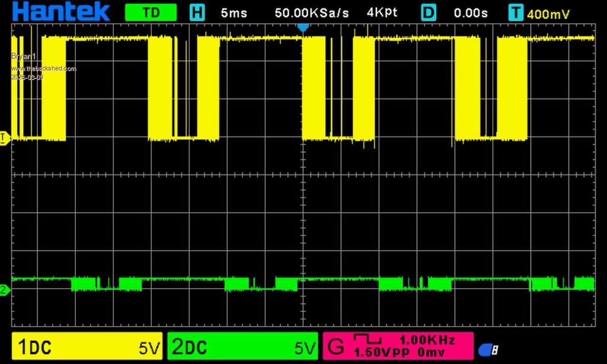Click the www.thebackshed.com watermark link

[x=44, y=69]
